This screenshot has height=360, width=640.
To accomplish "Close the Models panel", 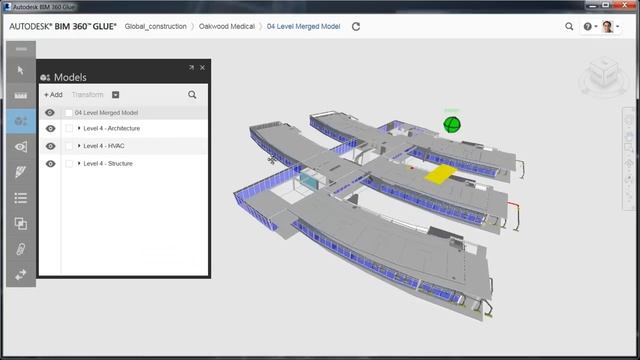I will pos(202,67).
